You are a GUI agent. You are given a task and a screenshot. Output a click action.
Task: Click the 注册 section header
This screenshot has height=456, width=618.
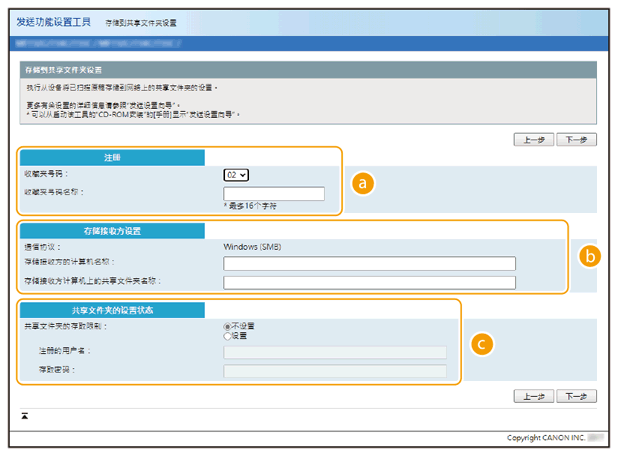coord(112,157)
